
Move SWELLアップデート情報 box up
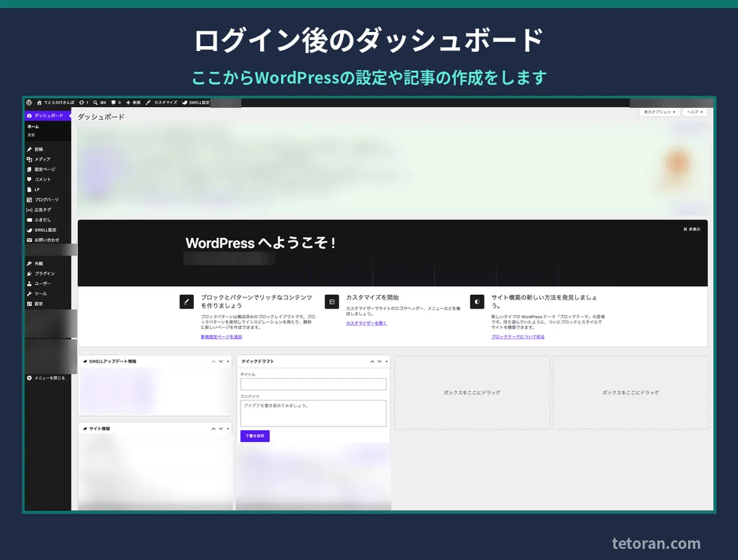[x=214, y=361]
